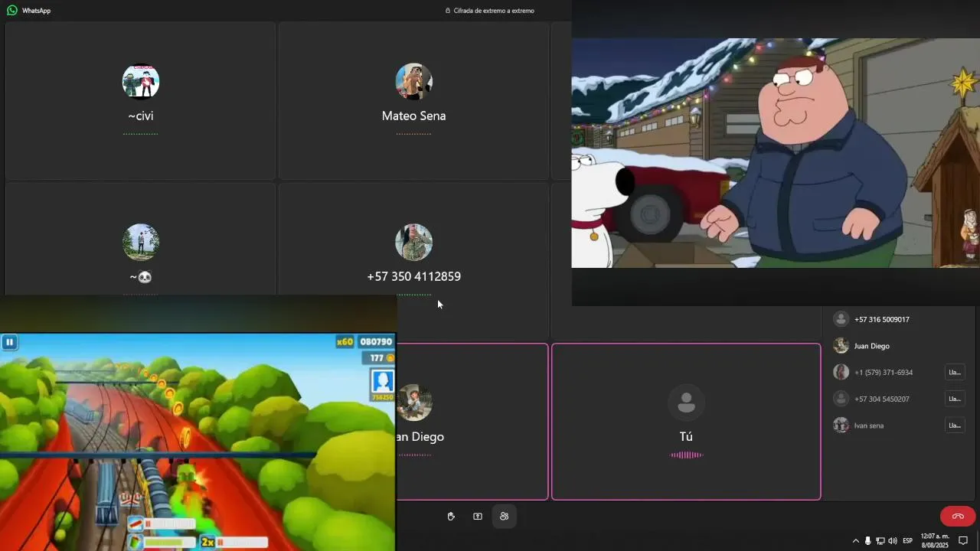Click the ~panda participant avatar

click(x=141, y=243)
